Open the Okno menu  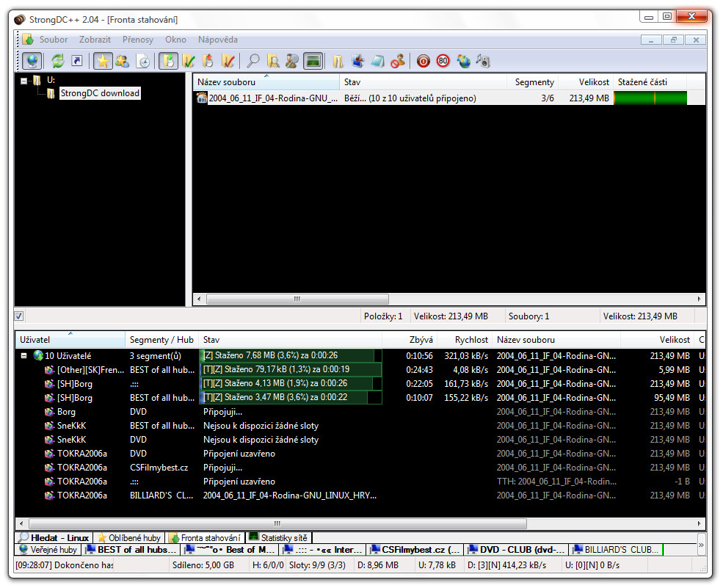coord(175,40)
